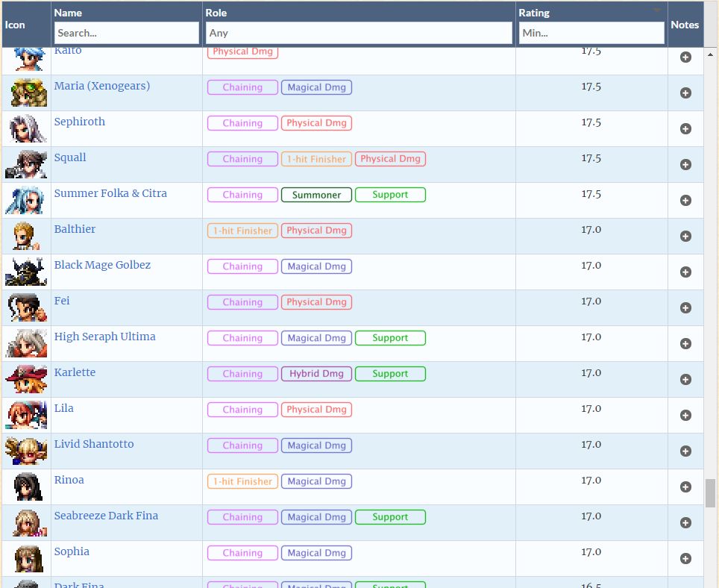Click plus icon in Balthier row
This screenshot has height=588, width=719.
tap(685, 237)
